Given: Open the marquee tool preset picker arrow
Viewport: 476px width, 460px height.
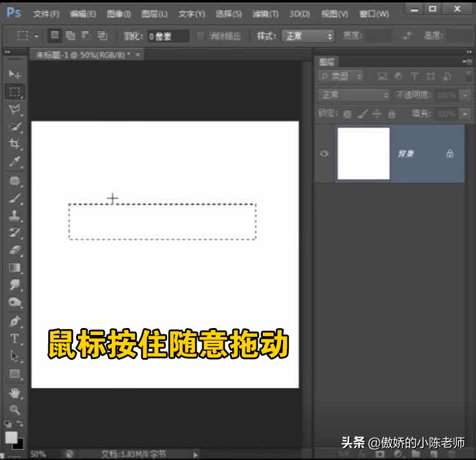Looking at the screenshot, I should [x=37, y=36].
